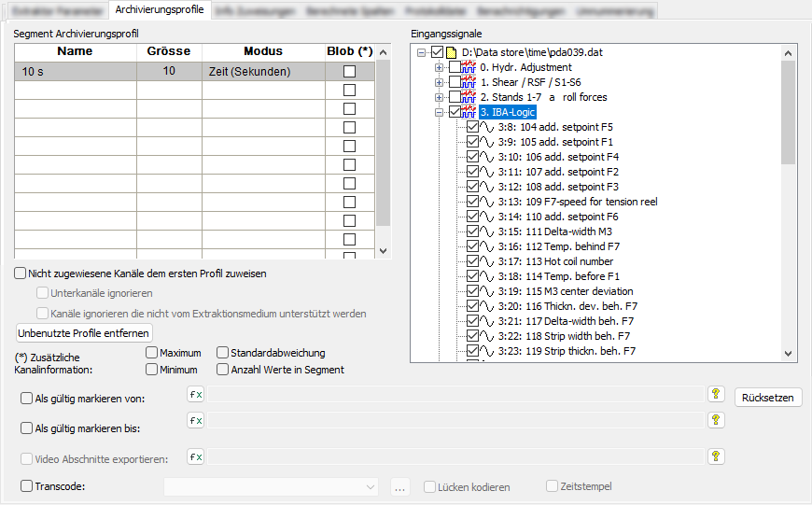Click analog signal icon of 105 add. setpoint F1
Viewport: 812px width, 505px height.
click(x=487, y=143)
